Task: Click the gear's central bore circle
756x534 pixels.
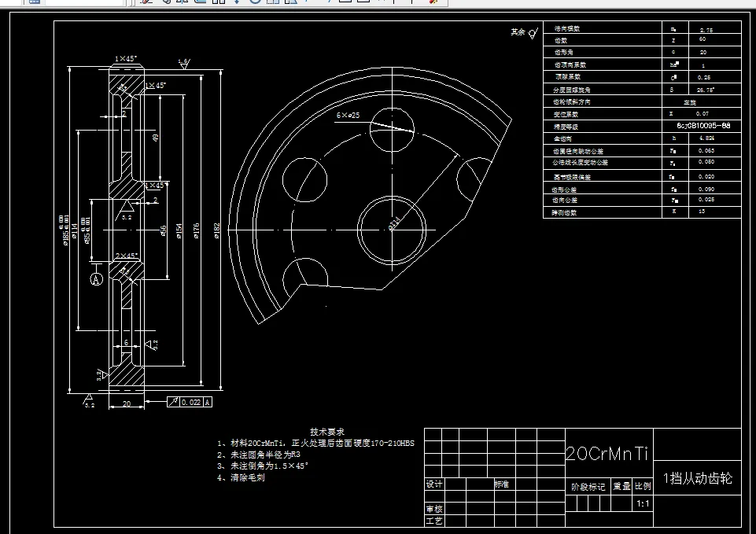Action: click(x=392, y=230)
